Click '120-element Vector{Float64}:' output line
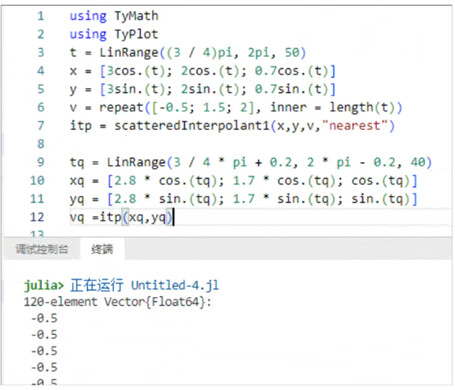455x390 pixels. coord(117,302)
